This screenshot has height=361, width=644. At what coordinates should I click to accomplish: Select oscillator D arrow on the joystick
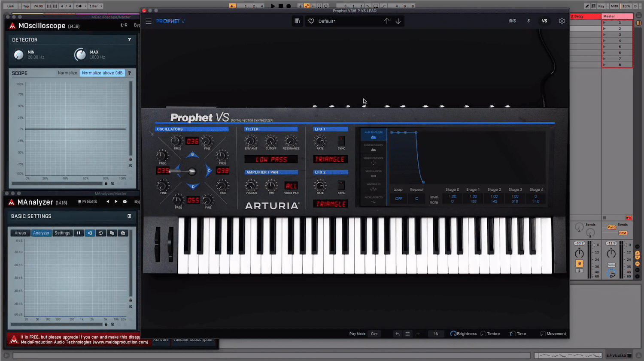click(193, 186)
